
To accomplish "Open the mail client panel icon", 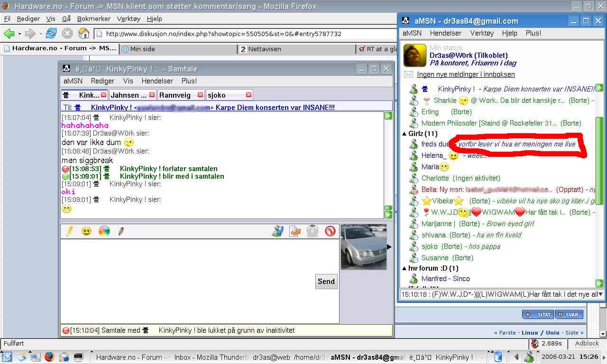I will click(64, 357).
